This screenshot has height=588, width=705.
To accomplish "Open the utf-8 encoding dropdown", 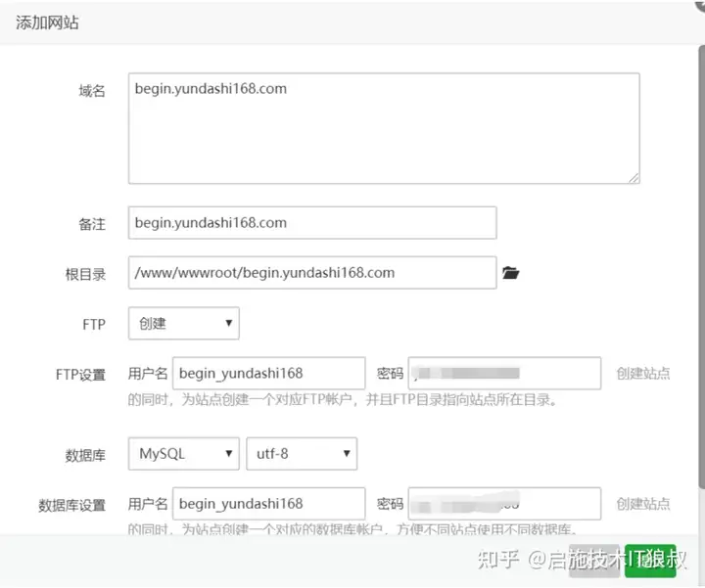I will 302,454.
